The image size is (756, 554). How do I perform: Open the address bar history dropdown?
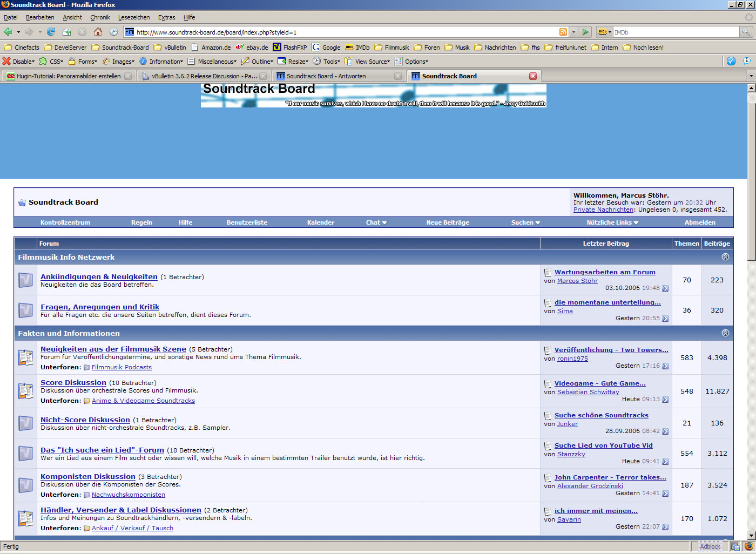(x=573, y=32)
